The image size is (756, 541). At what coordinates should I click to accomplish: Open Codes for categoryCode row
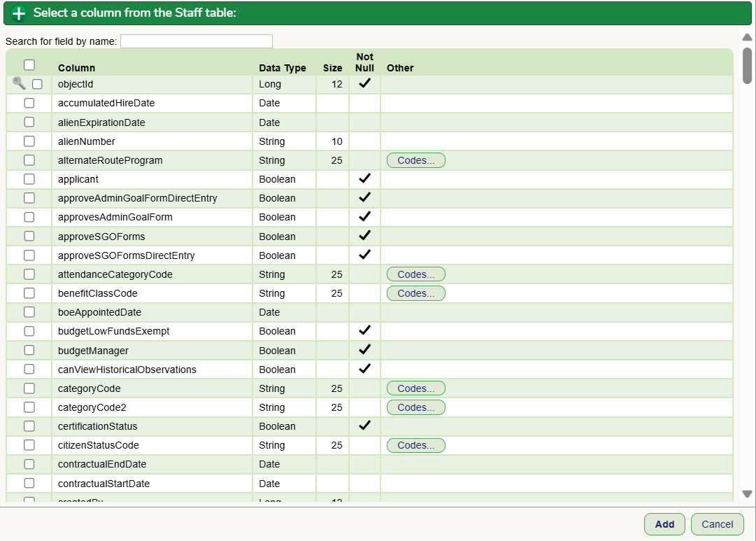415,388
